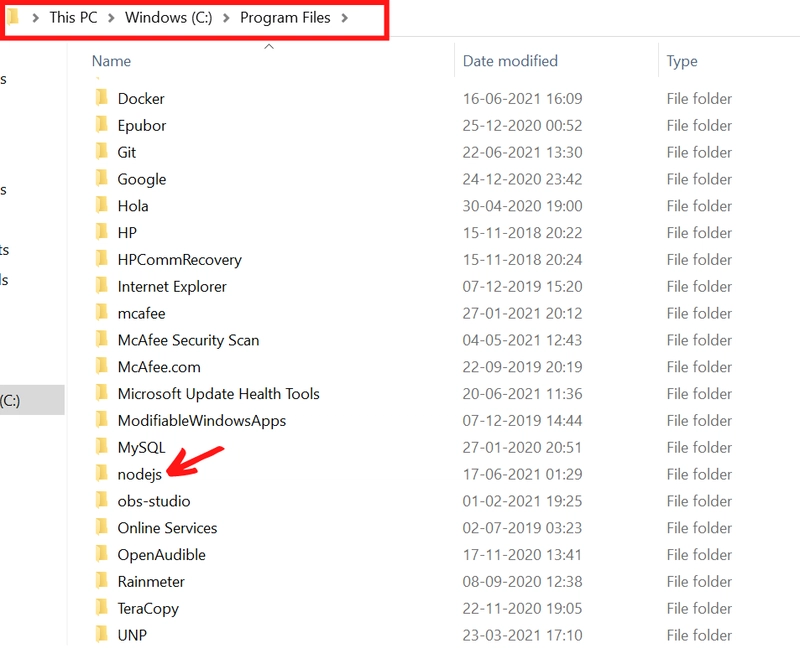Viewport: 800px width, 659px height.
Task: Select the Git folder icon
Action: pos(102,151)
